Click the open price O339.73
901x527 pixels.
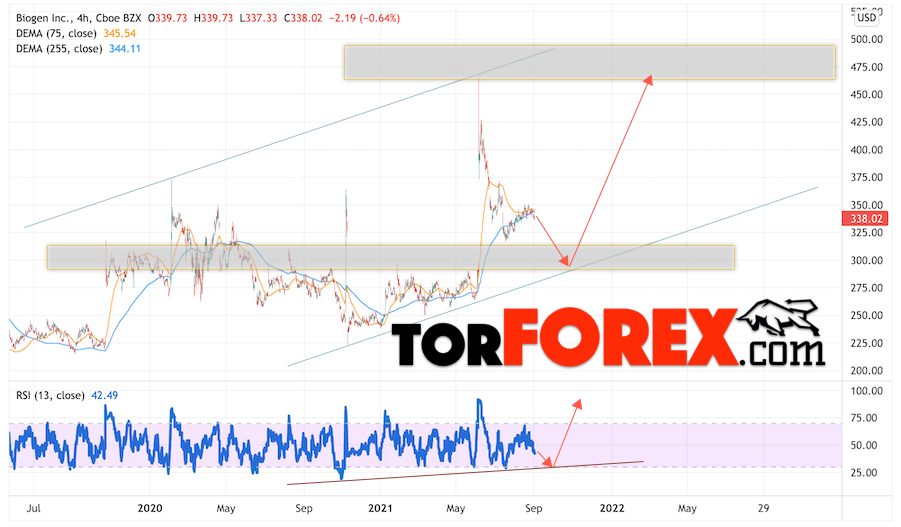click(x=167, y=18)
